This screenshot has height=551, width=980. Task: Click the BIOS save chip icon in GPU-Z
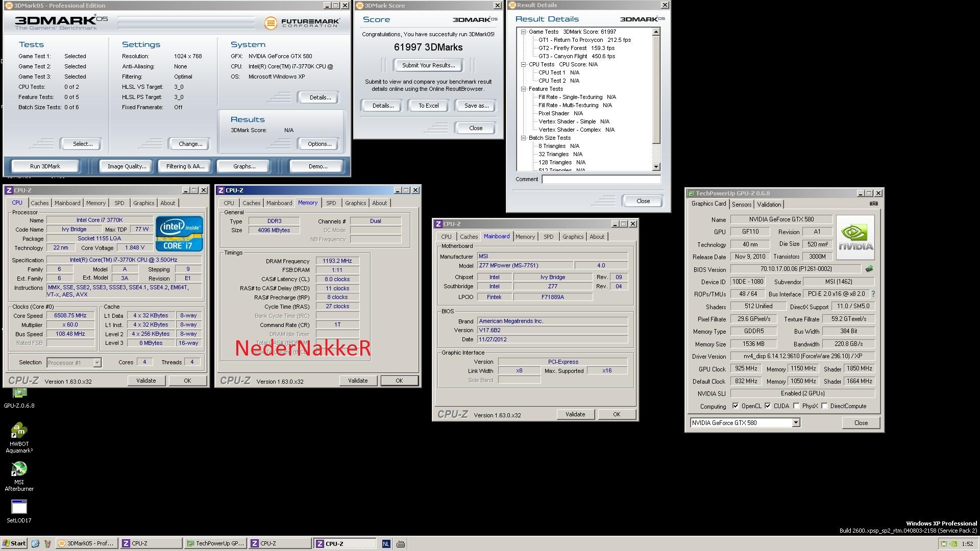pos(869,269)
